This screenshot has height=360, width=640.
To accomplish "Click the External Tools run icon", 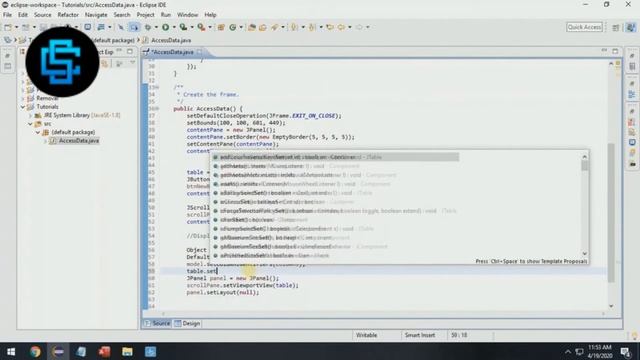I will [x=201, y=27].
